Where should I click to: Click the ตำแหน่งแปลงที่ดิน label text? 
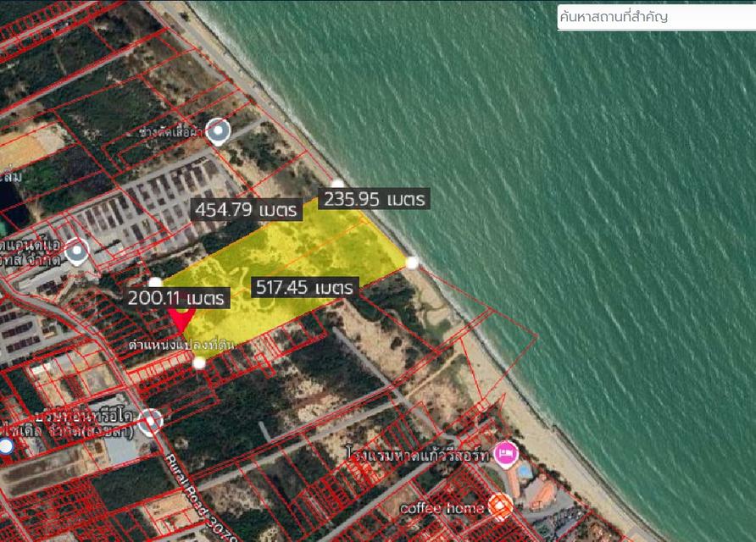181,345
